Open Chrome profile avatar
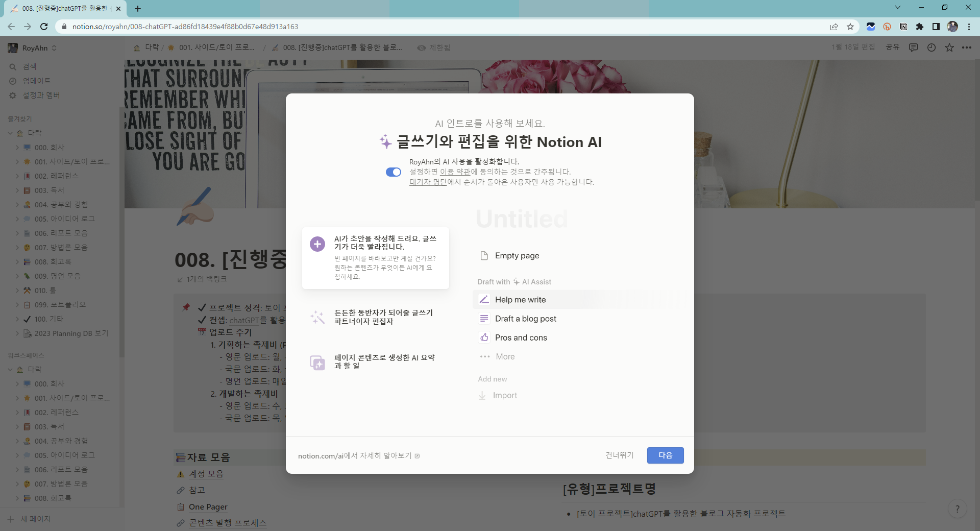 coord(952,27)
